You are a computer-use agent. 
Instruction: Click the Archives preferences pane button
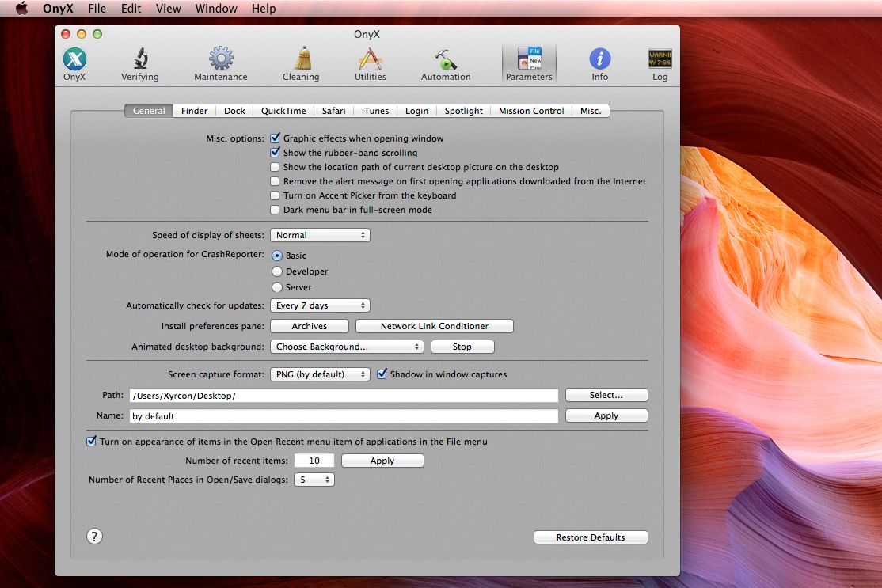(x=310, y=326)
